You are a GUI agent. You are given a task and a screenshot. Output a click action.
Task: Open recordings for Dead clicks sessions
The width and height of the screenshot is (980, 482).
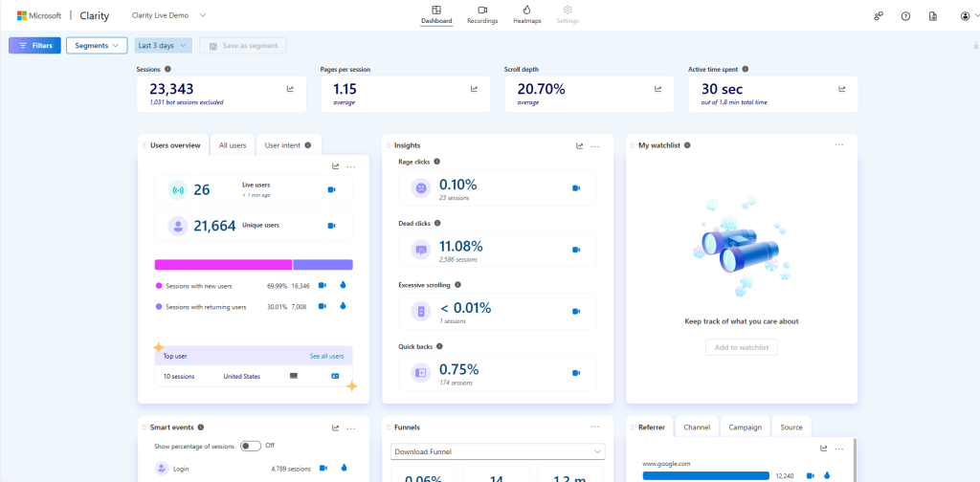tap(575, 250)
